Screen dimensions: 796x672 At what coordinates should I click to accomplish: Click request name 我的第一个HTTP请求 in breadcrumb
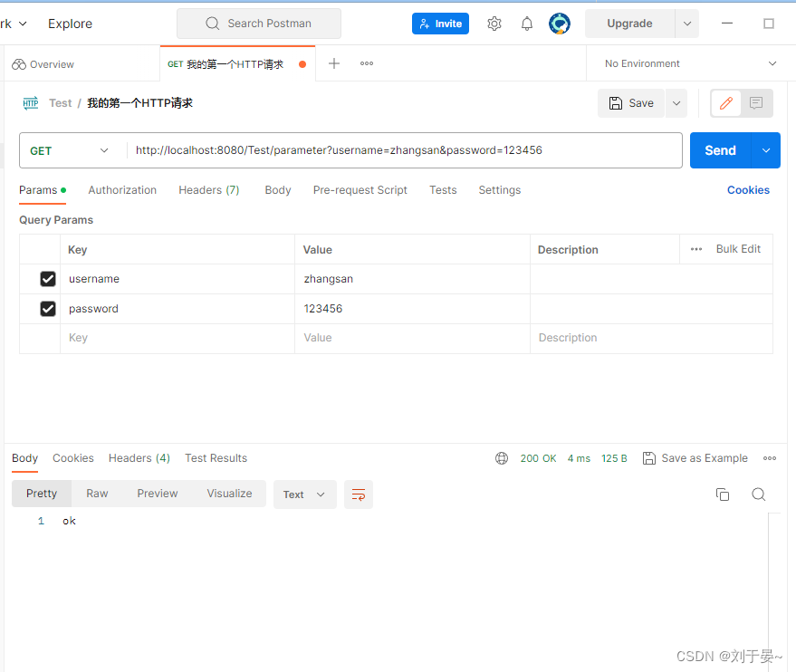pos(140,103)
